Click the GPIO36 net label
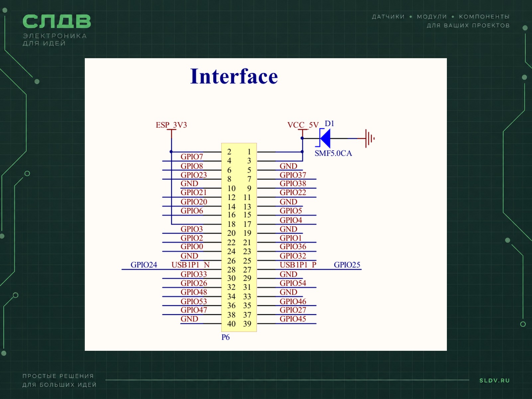 [293, 247]
